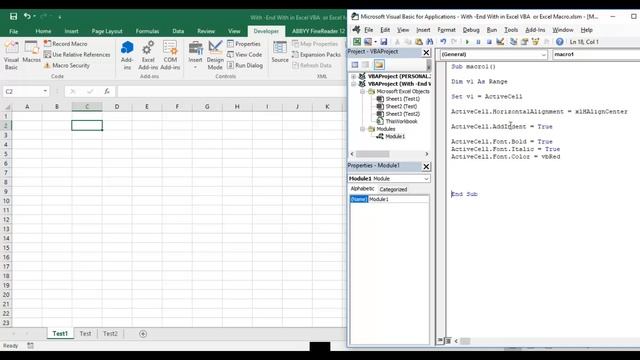Image resolution: width=640 pixels, height=360 pixels.
Task: Switch to Page Layout tab in Excel
Action: pos(107,31)
